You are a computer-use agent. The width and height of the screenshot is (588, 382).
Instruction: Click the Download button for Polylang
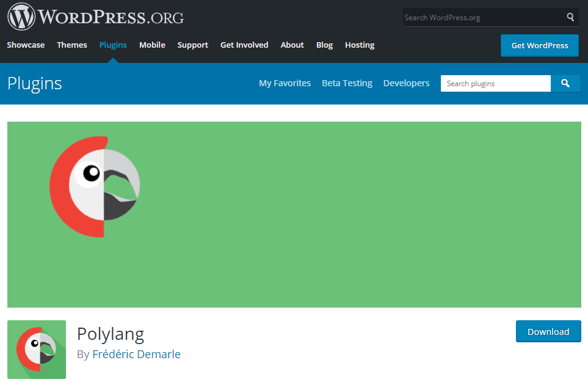pos(548,331)
